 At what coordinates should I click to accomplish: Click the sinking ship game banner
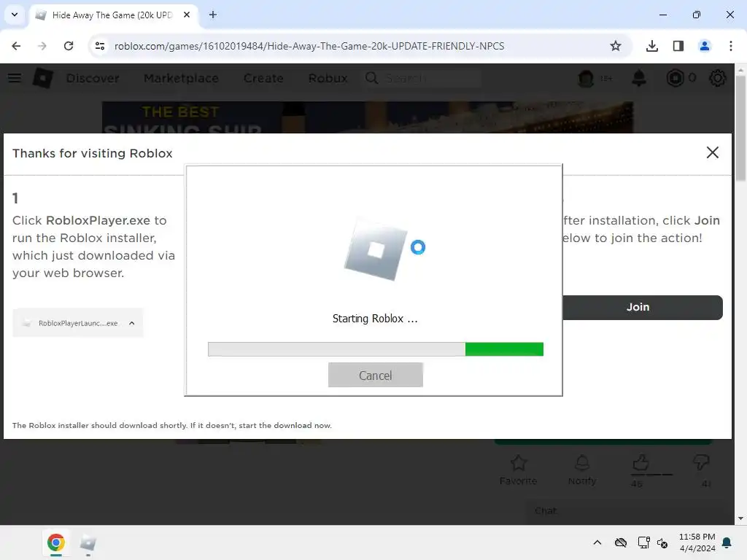coord(368,117)
